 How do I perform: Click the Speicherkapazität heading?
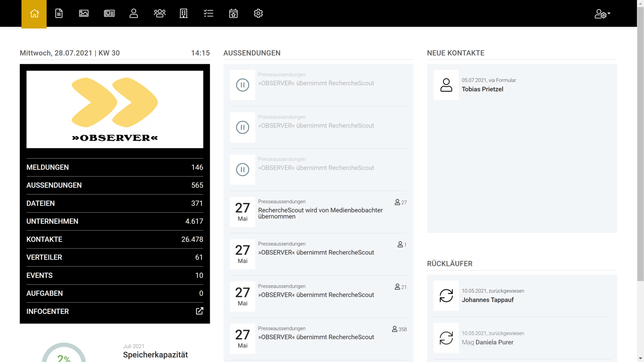tap(155, 355)
